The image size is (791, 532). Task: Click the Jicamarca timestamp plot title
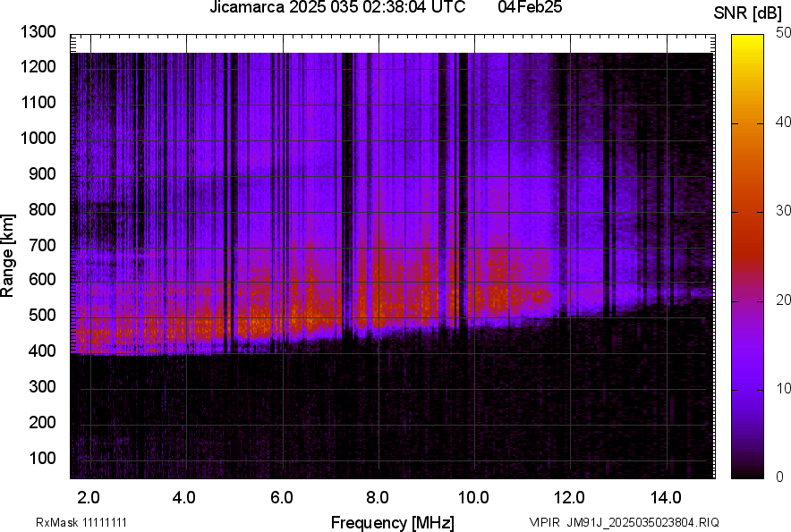(337, 8)
